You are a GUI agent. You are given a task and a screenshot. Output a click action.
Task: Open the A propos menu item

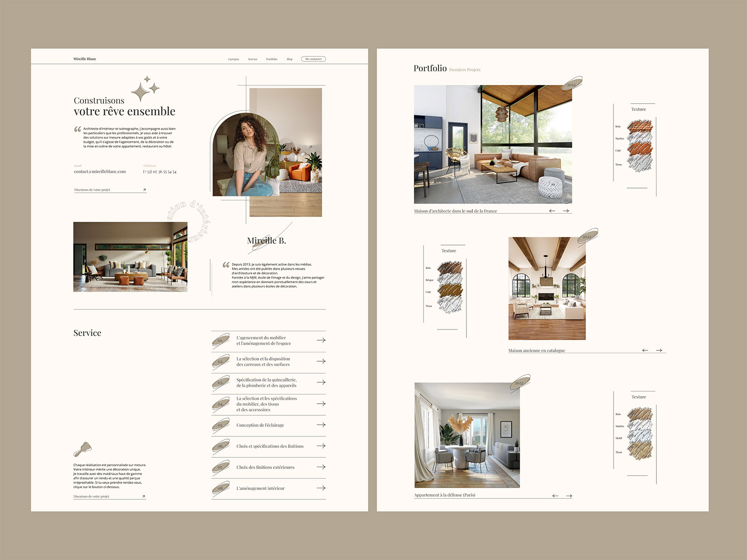tap(233, 59)
